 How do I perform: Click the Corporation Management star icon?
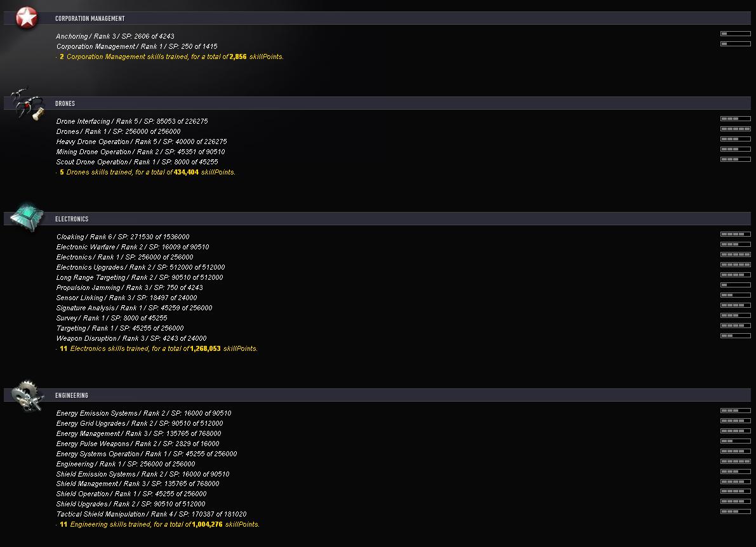click(x=27, y=18)
